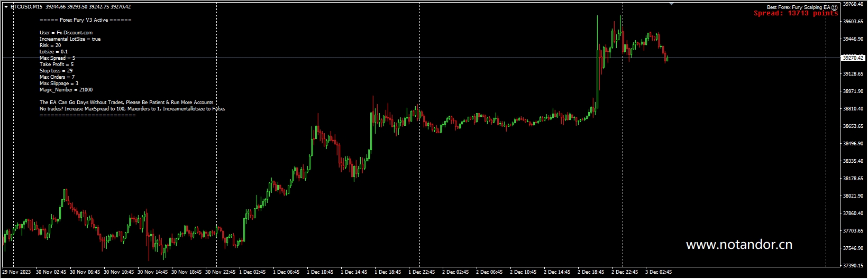The image size is (868, 279).
Task: Click the 30 Nov 06:45 time label
Action: (85, 273)
